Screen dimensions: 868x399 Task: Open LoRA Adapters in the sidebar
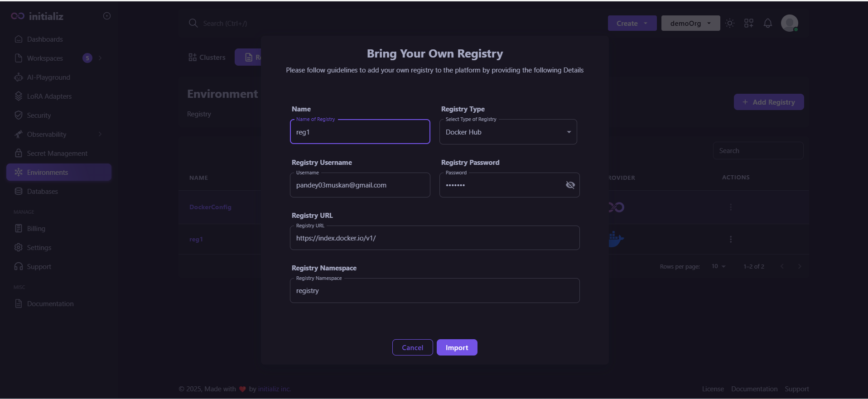click(59, 96)
